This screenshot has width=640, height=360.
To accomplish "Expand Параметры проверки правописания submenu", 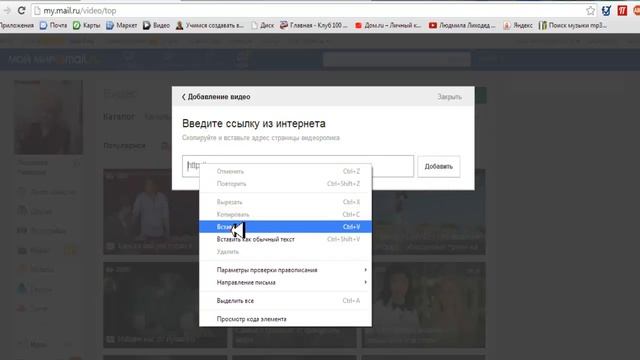I will [285, 270].
